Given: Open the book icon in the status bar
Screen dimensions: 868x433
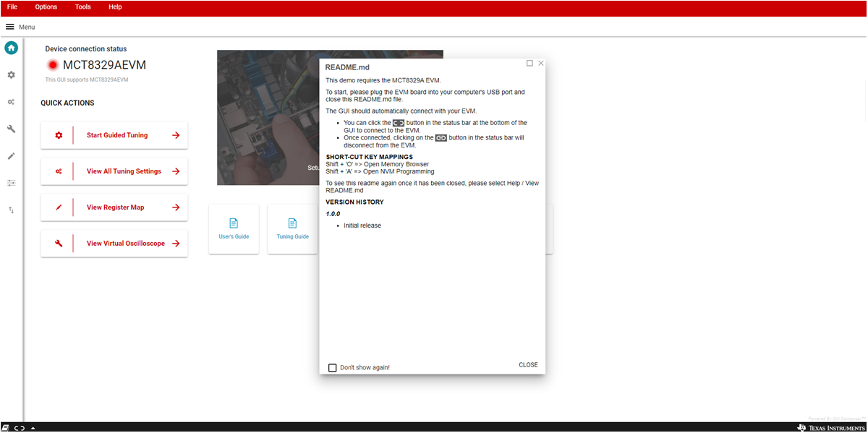Looking at the screenshot, I should coord(7,428).
